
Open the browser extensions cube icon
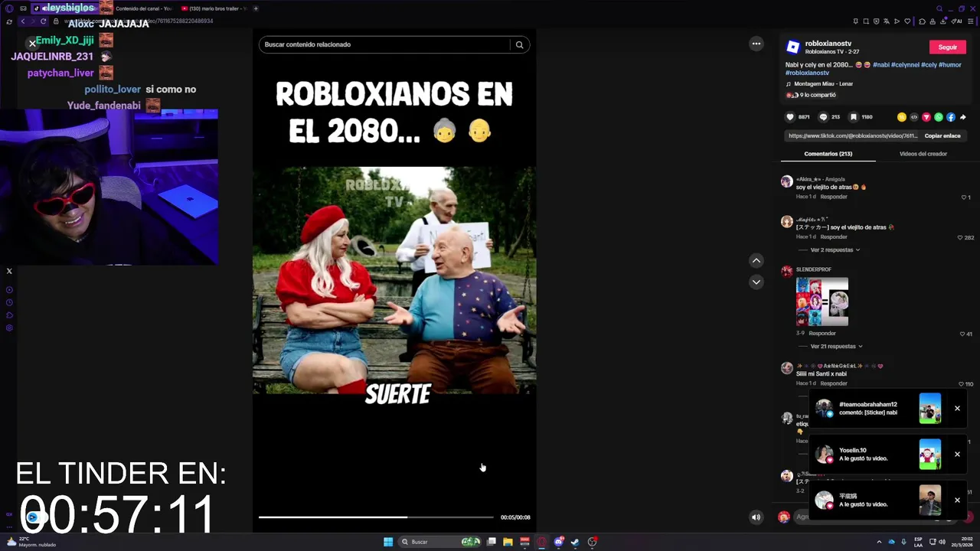tap(922, 21)
